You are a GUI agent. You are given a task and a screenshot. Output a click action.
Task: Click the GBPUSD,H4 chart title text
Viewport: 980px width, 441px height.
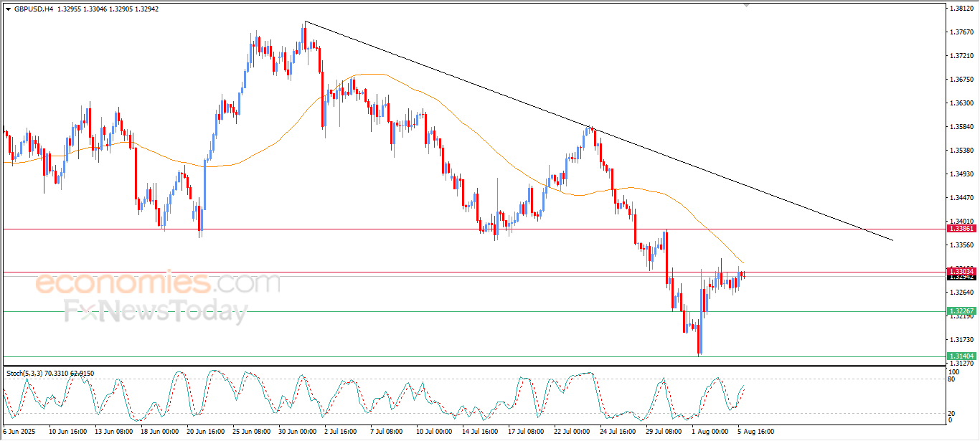(x=33, y=9)
